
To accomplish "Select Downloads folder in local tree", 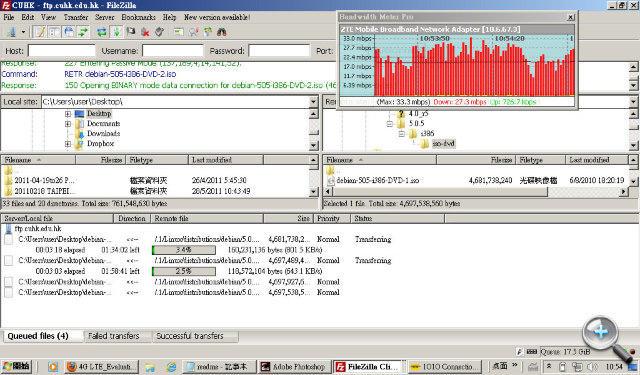I will (x=103, y=133).
